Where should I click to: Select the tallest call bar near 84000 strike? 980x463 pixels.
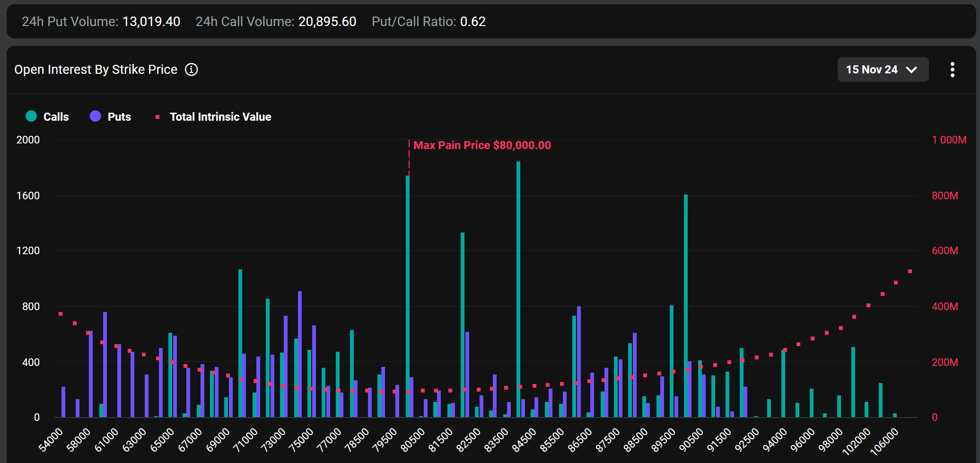tap(518, 289)
